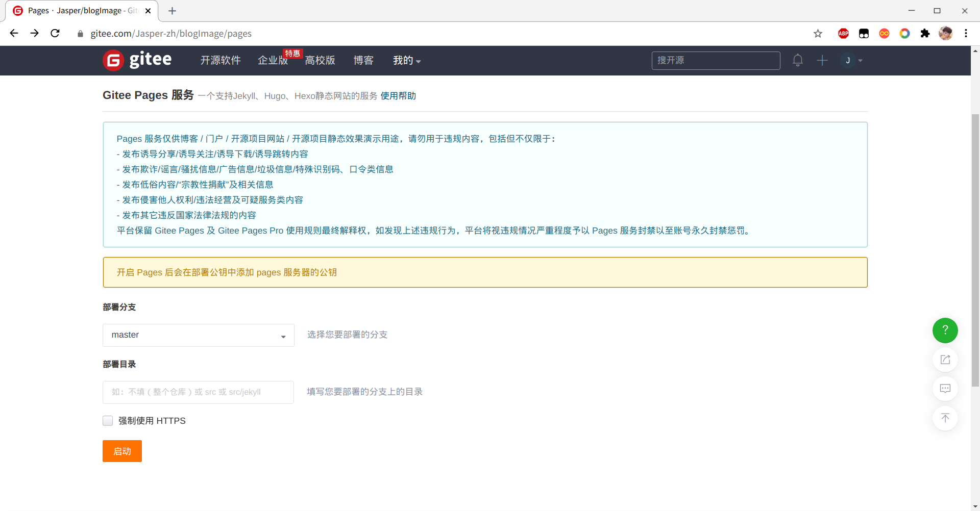Click the Gitee logo
Image resolution: width=980 pixels, height=511 pixels.
pyautogui.click(x=137, y=60)
